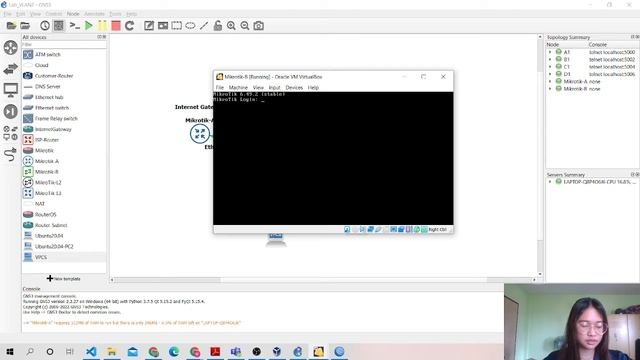Click the open project folder icon
This screenshot has width=640, height=360.
coord(25,26)
